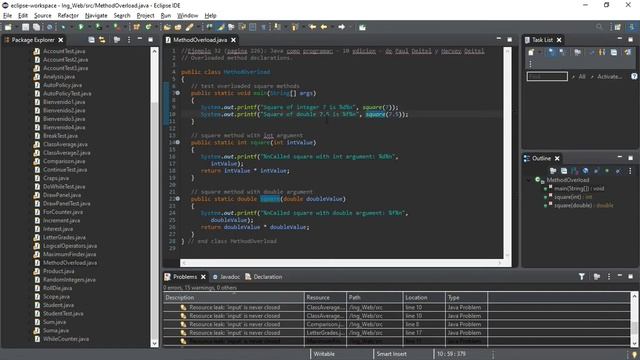
Task: Maximize the editor area
Action: [509, 40]
